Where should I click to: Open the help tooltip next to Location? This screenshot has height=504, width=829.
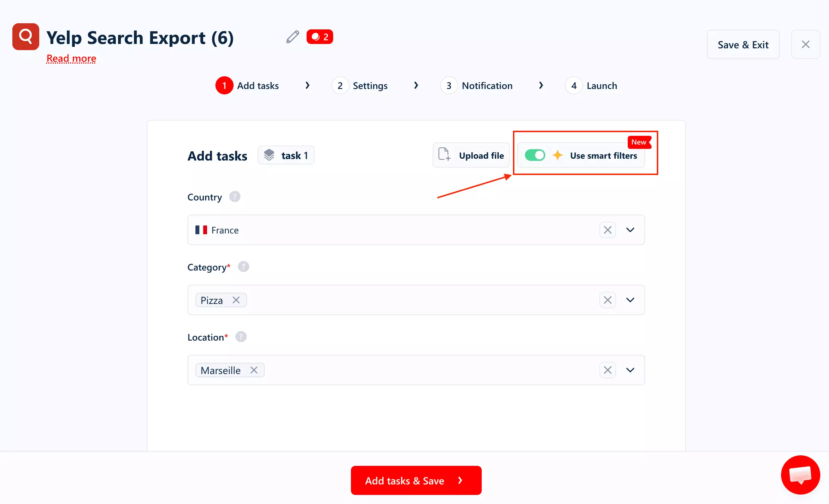tap(241, 337)
